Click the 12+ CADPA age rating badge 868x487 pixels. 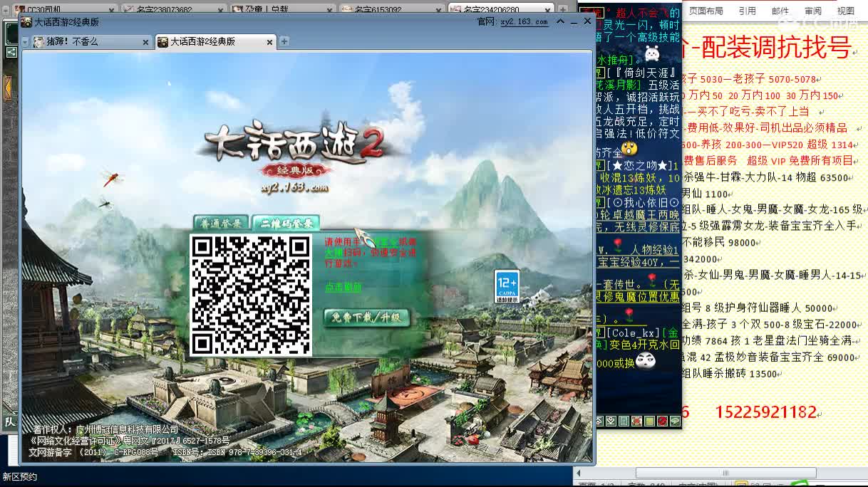click(x=507, y=288)
